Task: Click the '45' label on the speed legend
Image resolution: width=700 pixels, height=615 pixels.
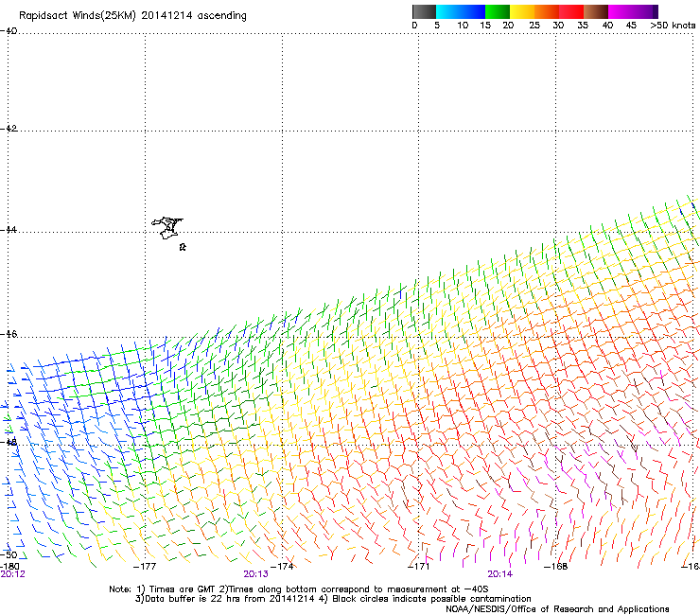Action: (631, 26)
